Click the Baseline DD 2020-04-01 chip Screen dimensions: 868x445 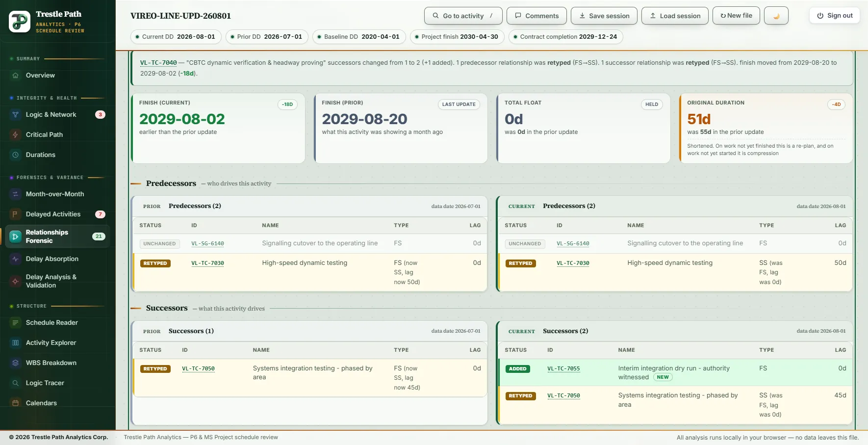click(x=359, y=37)
